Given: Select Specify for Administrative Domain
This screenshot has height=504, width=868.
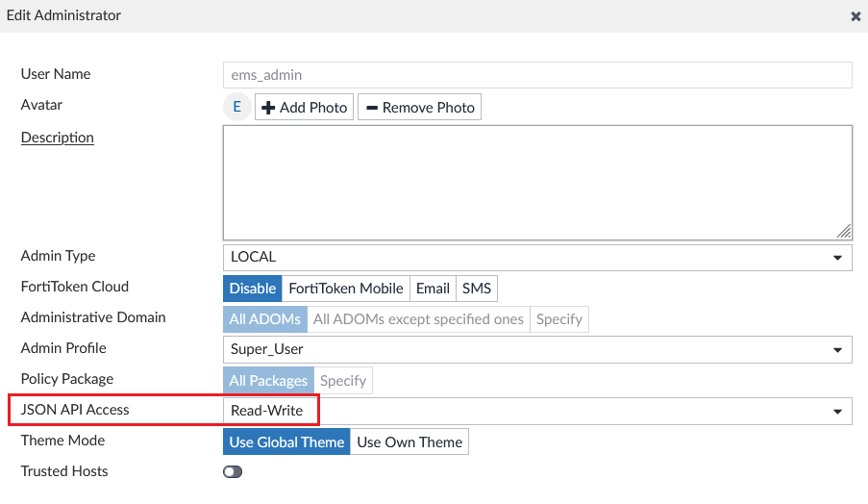Looking at the screenshot, I should pos(559,318).
